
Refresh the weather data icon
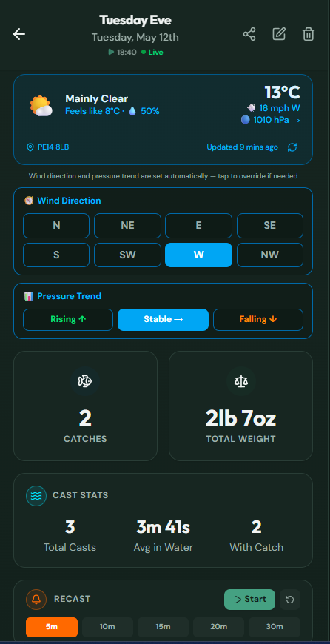(x=292, y=147)
